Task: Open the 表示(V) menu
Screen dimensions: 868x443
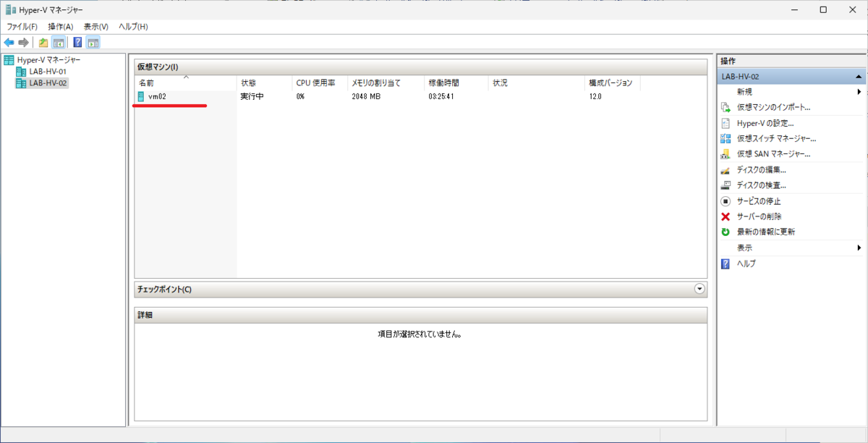Action: [96, 27]
